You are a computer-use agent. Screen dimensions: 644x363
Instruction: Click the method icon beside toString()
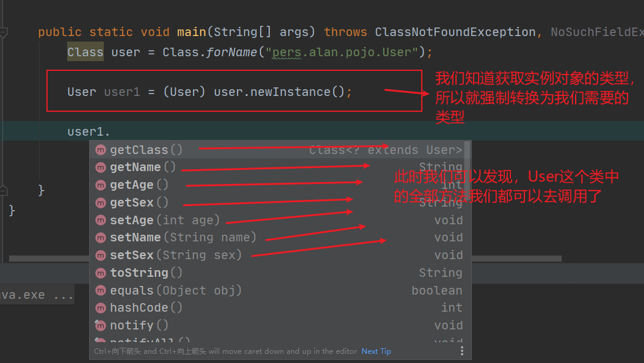coord(101,273)
